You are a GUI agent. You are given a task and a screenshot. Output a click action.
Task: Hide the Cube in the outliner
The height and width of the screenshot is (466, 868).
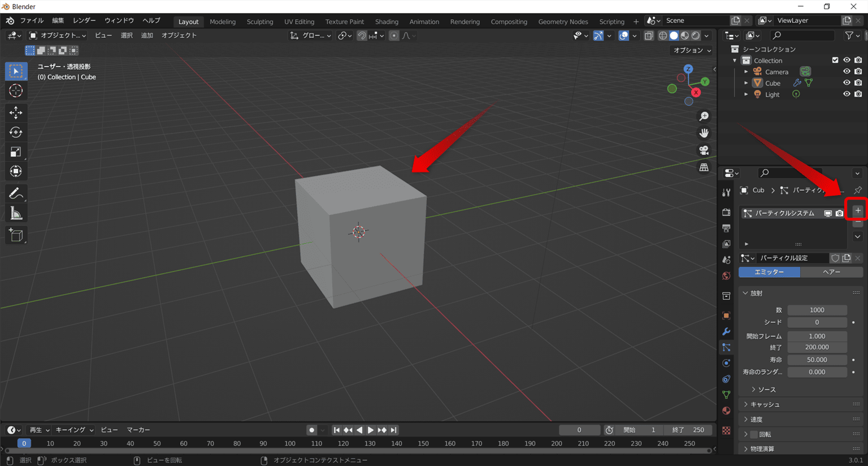coord(846,83)
